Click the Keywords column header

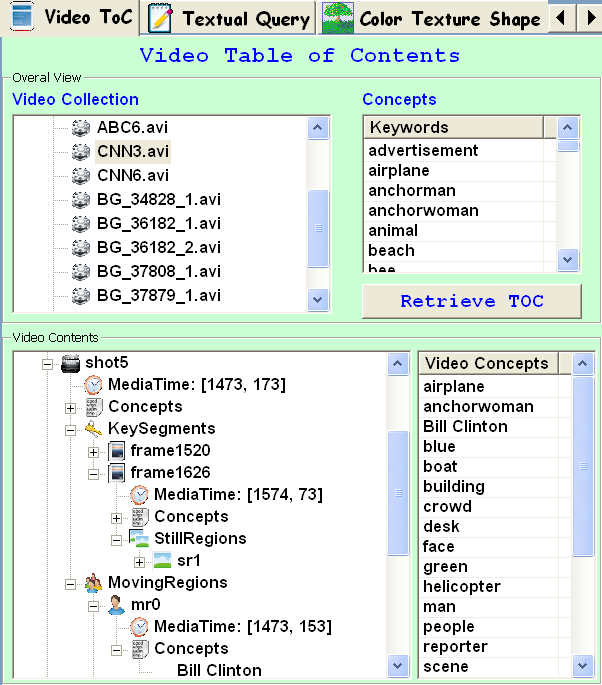point(453,127)
